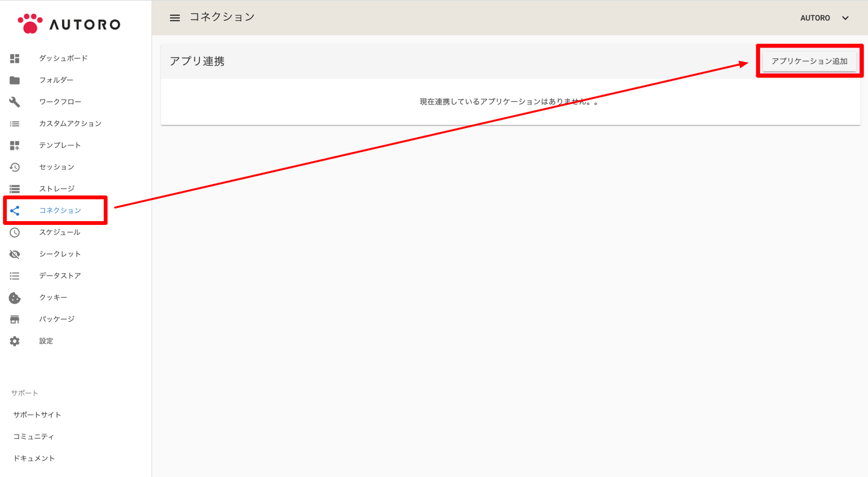
Task: Expand the AUTORO account dropdown chevron
Action: coord(845,18)
